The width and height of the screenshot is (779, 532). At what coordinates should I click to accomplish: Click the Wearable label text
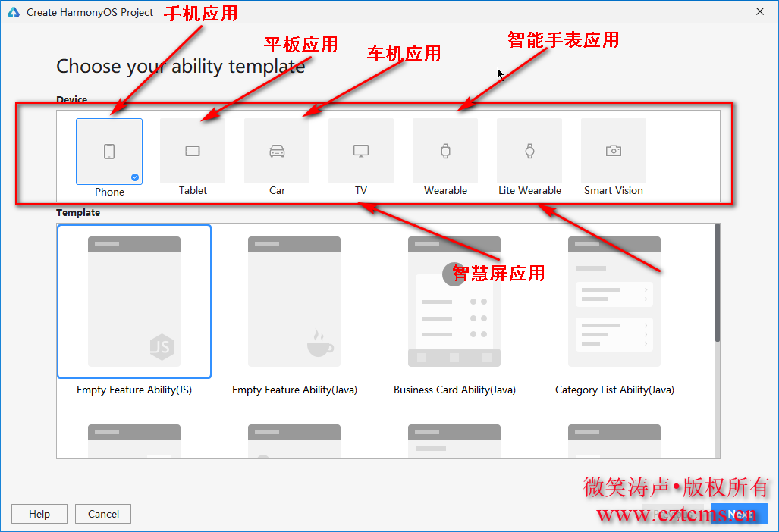[x=445, y=190]
